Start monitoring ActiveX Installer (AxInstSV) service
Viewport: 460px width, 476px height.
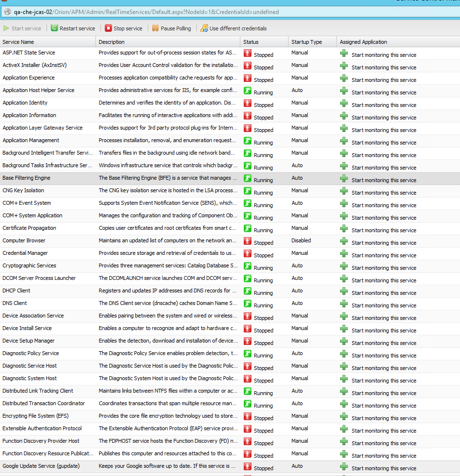(x=384, y=67)
